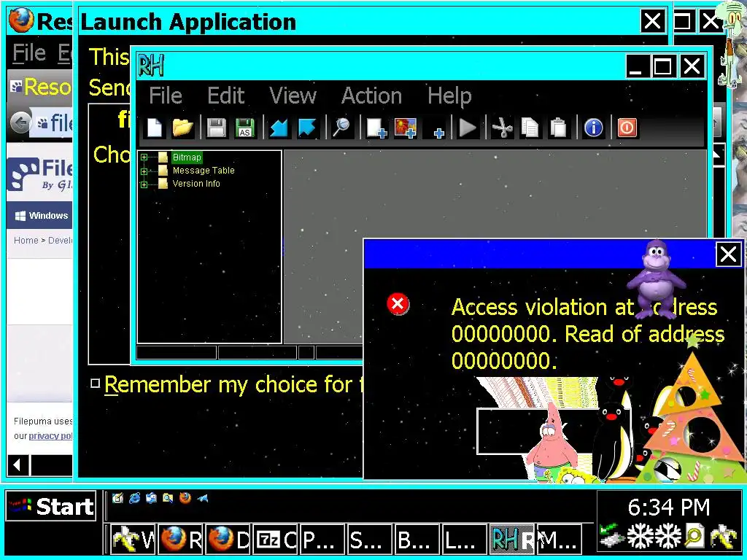
Task: Click the blank page with plus icon
Action: (x=376, y=128)
